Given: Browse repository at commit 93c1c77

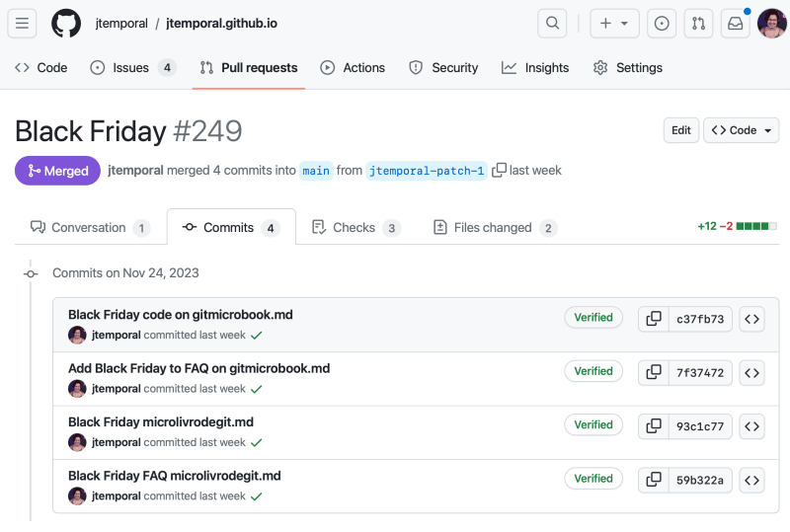Looking at the screenshot, I should pos(751,426).
